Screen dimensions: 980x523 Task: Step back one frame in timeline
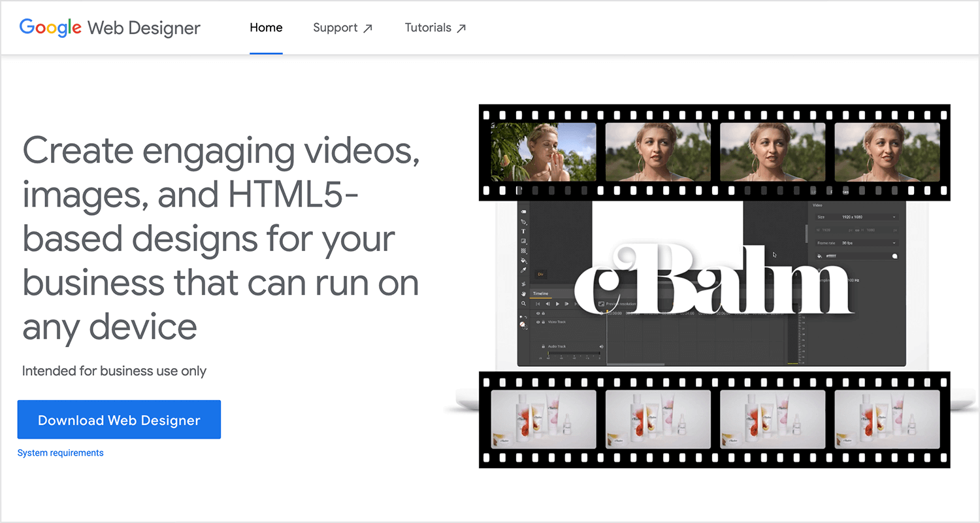547,303
